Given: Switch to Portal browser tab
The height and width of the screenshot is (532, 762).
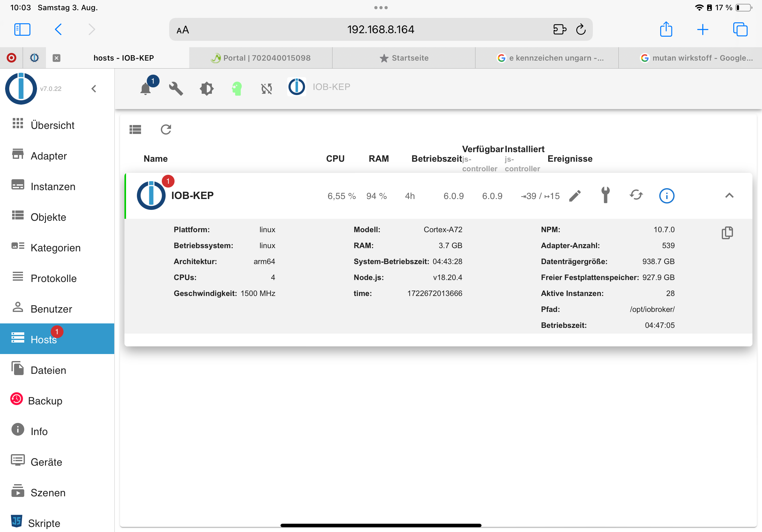Looking at the screenshot, I should [x=261, y=58].
